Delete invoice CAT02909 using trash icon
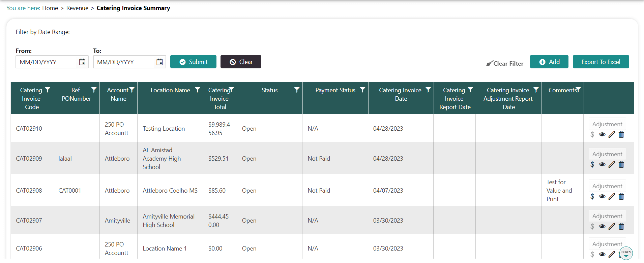The width and height of the screenshot is (644, 263). [x=621, y=164]
